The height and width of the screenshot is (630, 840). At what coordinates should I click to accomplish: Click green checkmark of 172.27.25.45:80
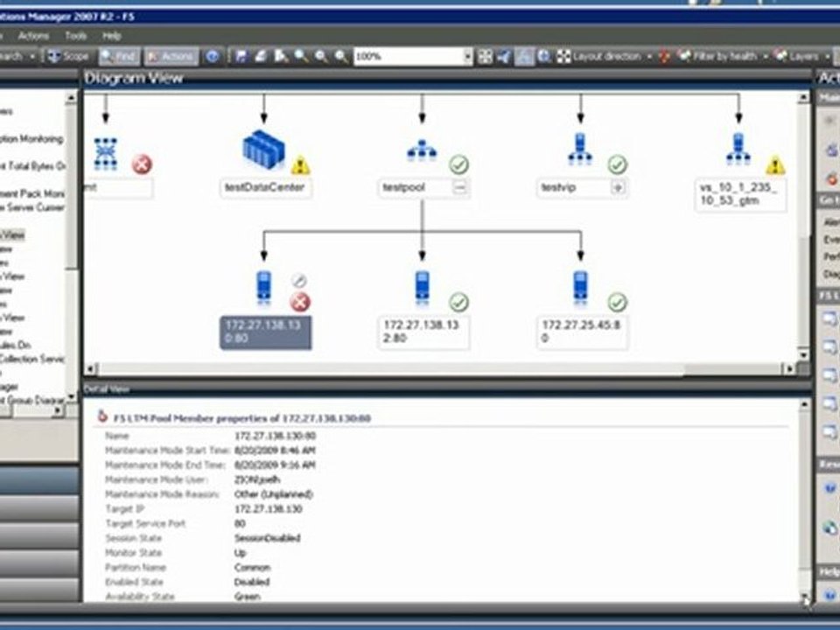(x=617, y=303)
